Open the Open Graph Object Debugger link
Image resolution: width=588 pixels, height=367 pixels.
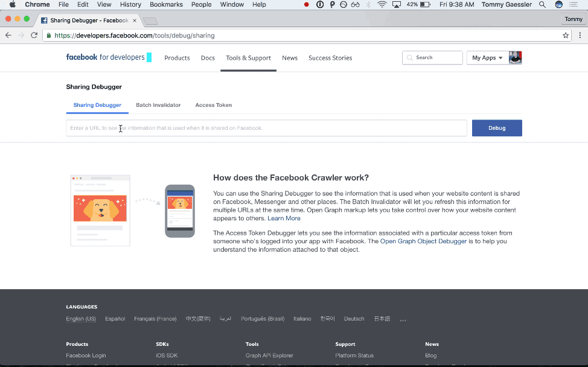click(423, 241)
